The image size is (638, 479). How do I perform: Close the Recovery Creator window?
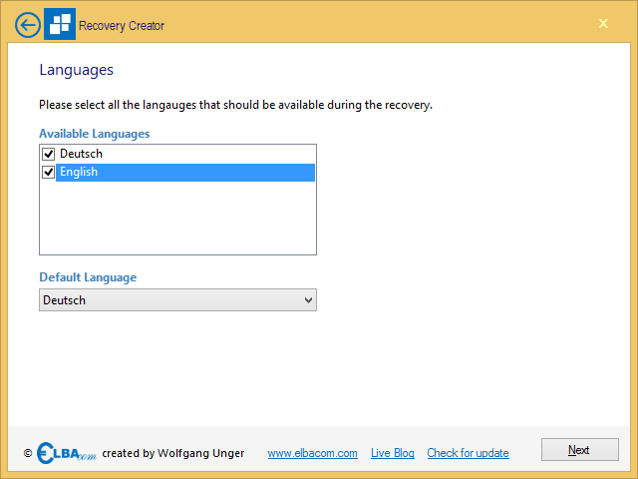tap(603, 24)
